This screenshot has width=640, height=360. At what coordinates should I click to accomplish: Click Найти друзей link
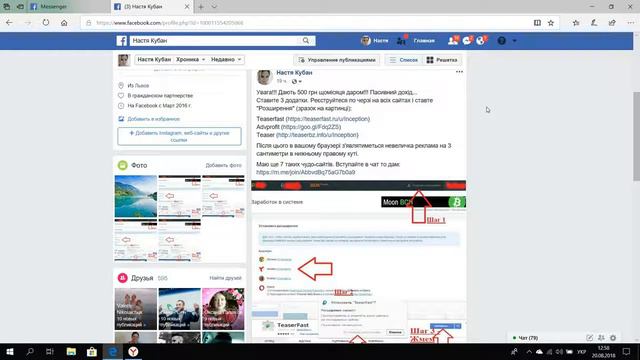point(225,278)
